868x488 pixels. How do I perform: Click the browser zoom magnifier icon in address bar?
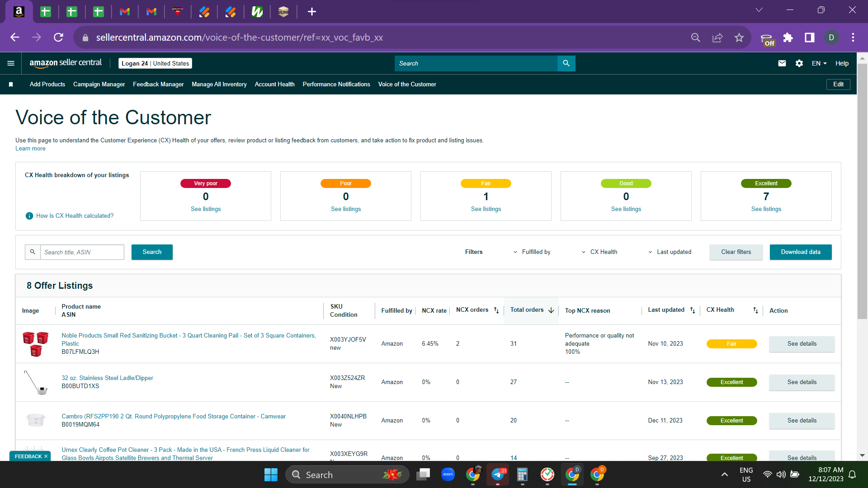point(696,38)
